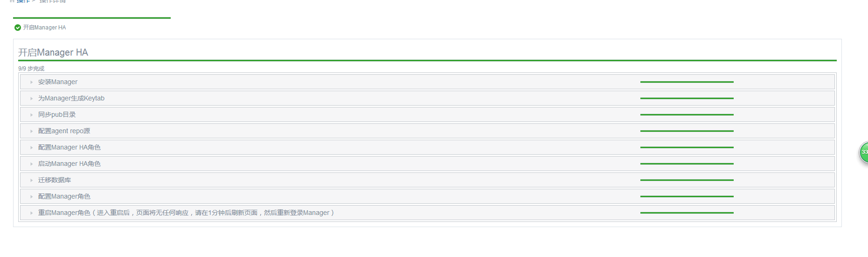Click the 迁移数据库 progress bar
Image resolution: width=868 pixels, height=257 pixels.
687,180
